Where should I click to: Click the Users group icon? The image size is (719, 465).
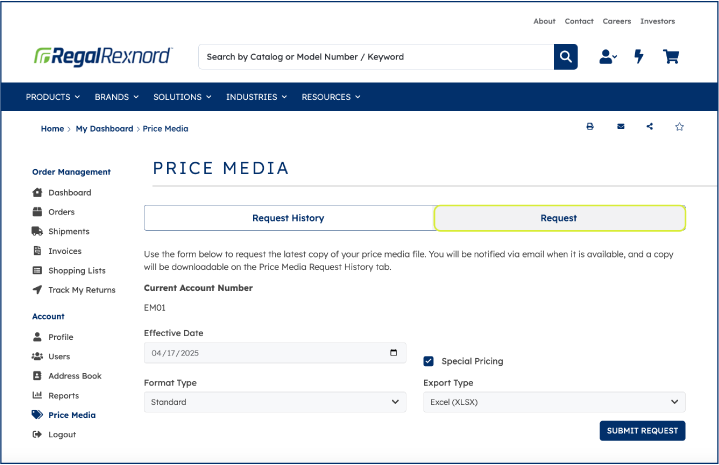pos(37,356)
